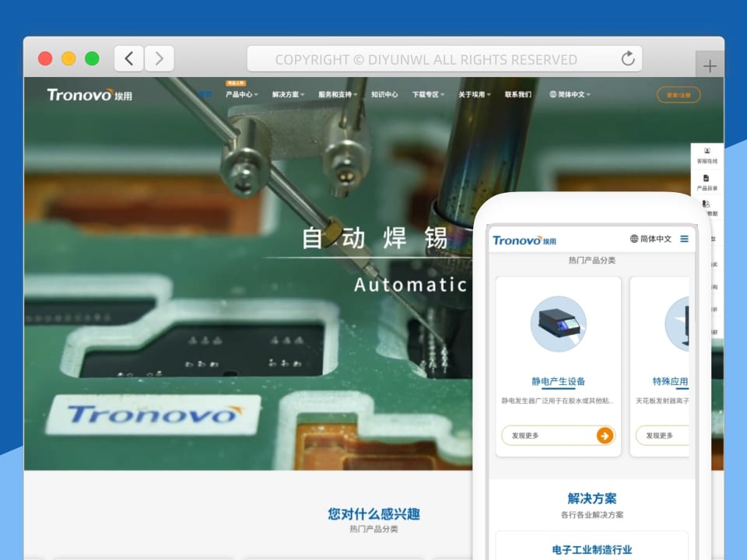Image resolution: width=747 pixels, height=560 pixels.
Task: Click the browser forward arrow button
Action: 159,58
